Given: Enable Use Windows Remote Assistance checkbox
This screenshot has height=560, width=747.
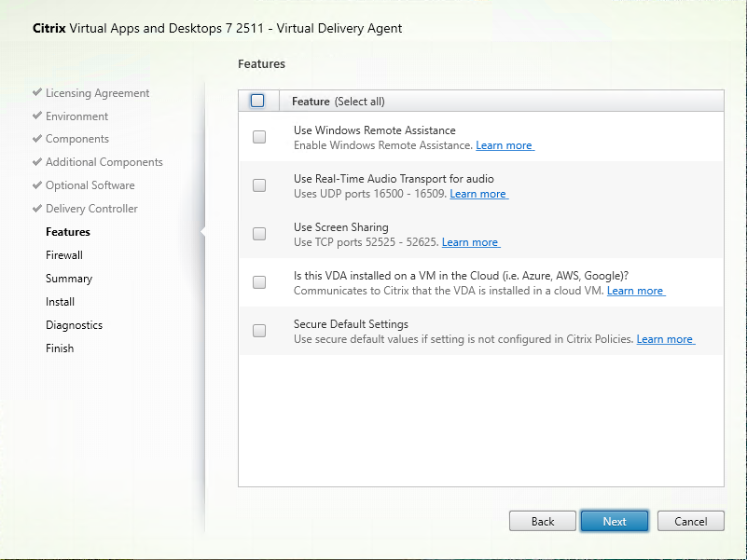Looking at the screenshot, I should [x=259, y=137].
